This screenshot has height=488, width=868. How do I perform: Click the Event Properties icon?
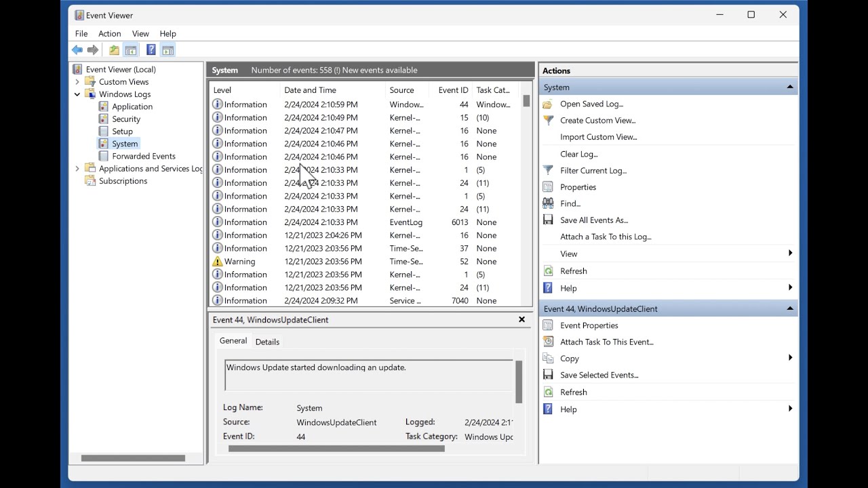pos(548,325)
